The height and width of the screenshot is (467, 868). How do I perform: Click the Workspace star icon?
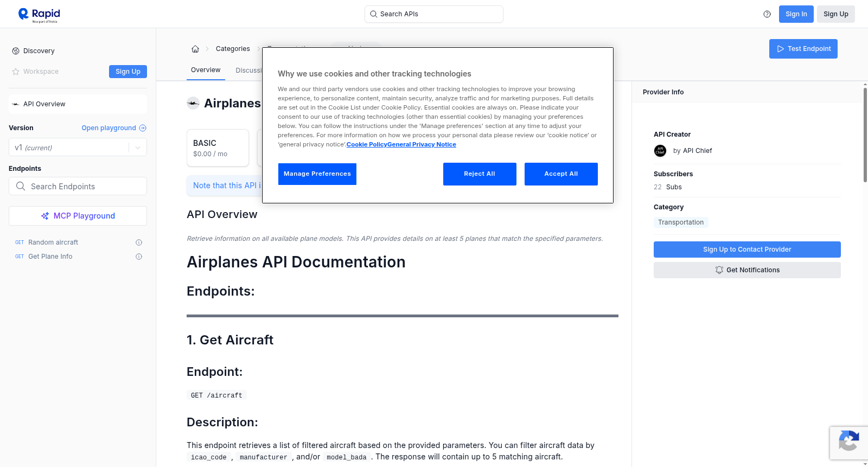coord(16,72)
